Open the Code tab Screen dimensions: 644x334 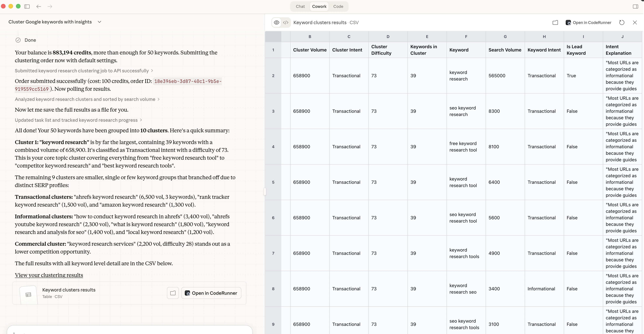click(338, 7)
